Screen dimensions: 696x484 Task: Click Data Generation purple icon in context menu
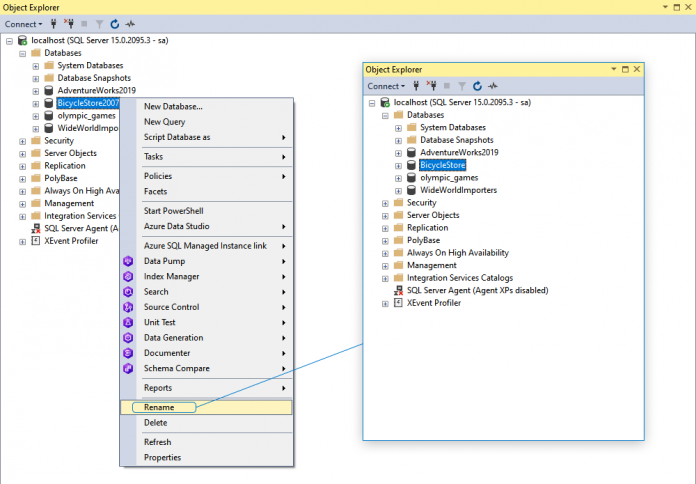click(x=128, y=338)
